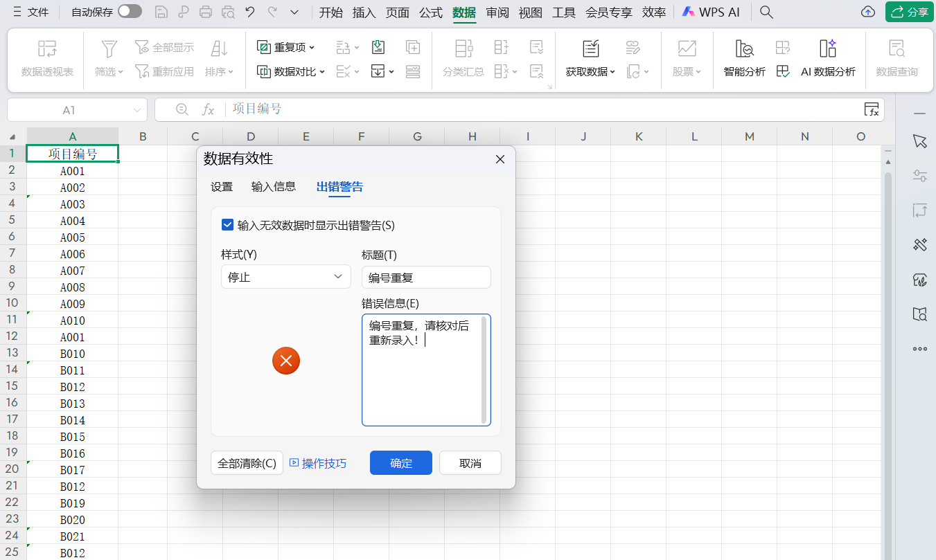Switch to the 设置 tab
The width and height of the screenshot is (936, 560).
point(222,186)
